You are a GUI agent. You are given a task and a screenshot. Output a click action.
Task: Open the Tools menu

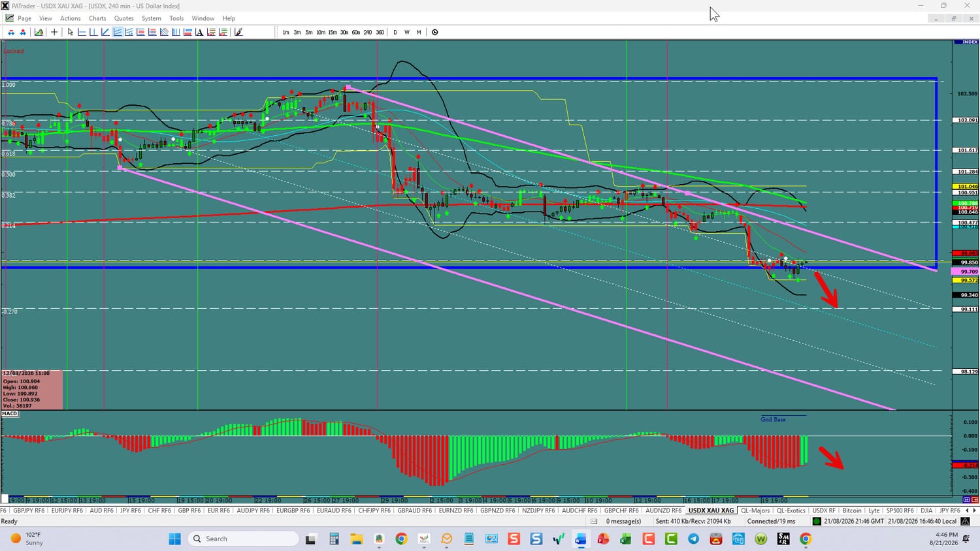(x=176, y=18)
